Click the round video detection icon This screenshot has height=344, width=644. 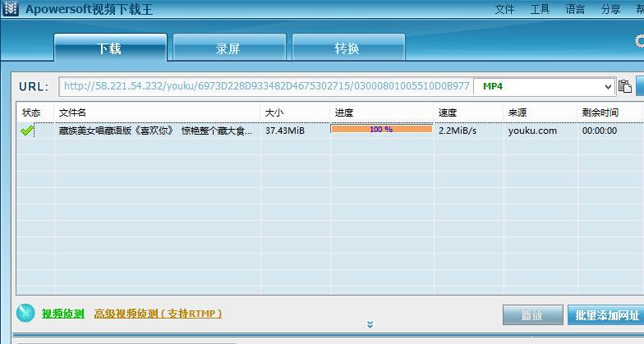(x=25, y=314)
